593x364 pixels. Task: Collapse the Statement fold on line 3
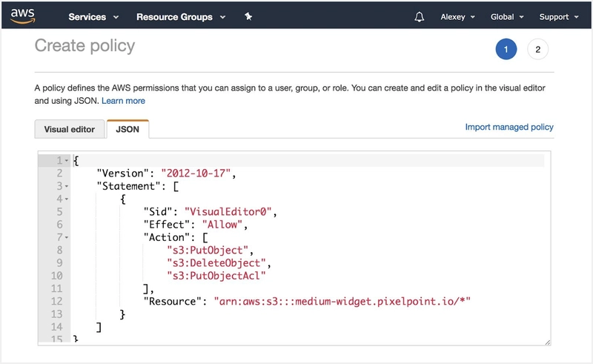pyautogui.click(x=67, y=186)
